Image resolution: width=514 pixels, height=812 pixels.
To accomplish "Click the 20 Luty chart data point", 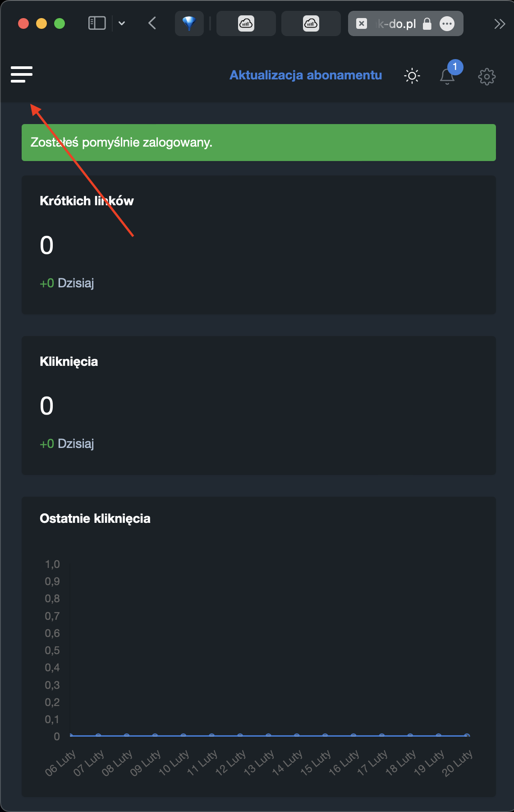I will [467, 736].
